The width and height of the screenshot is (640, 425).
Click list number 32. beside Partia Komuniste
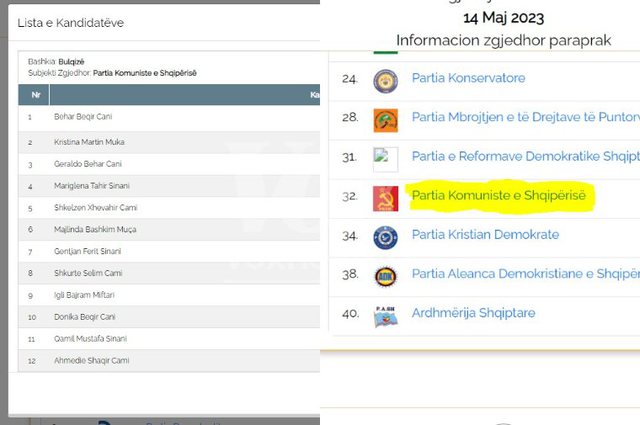click(350, 196)
